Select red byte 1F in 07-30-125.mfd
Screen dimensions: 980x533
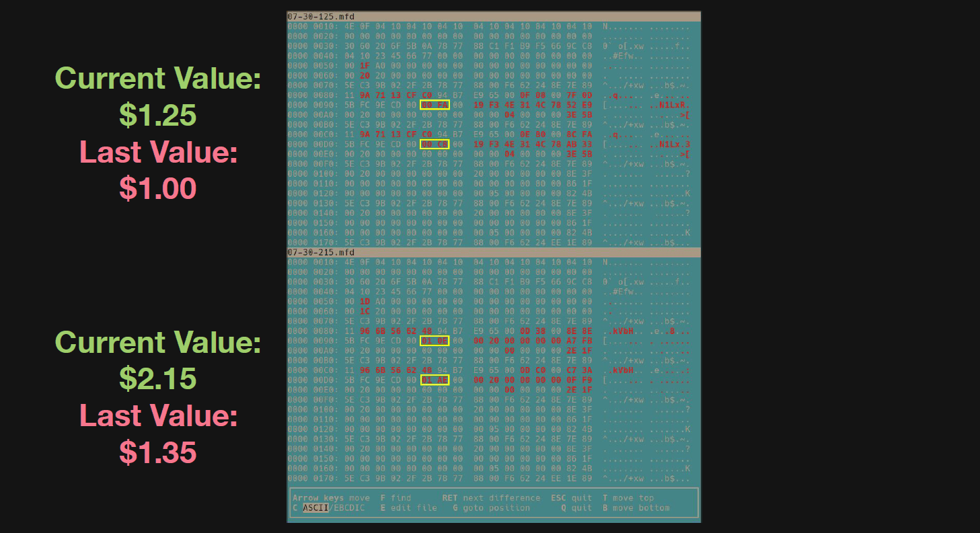tap(365, 65)
